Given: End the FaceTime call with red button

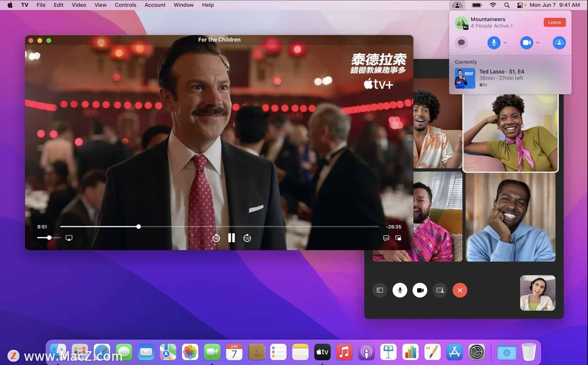Looking at the screenshot, I should (x=460, y=290).
